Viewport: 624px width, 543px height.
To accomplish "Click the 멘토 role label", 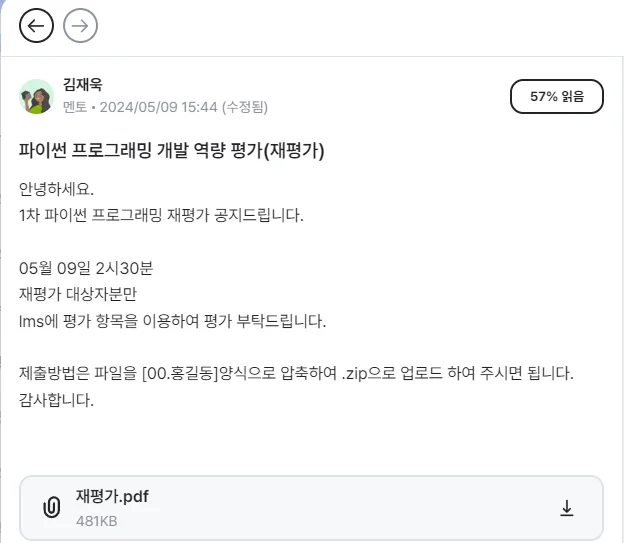I will (x=75, y=107).
